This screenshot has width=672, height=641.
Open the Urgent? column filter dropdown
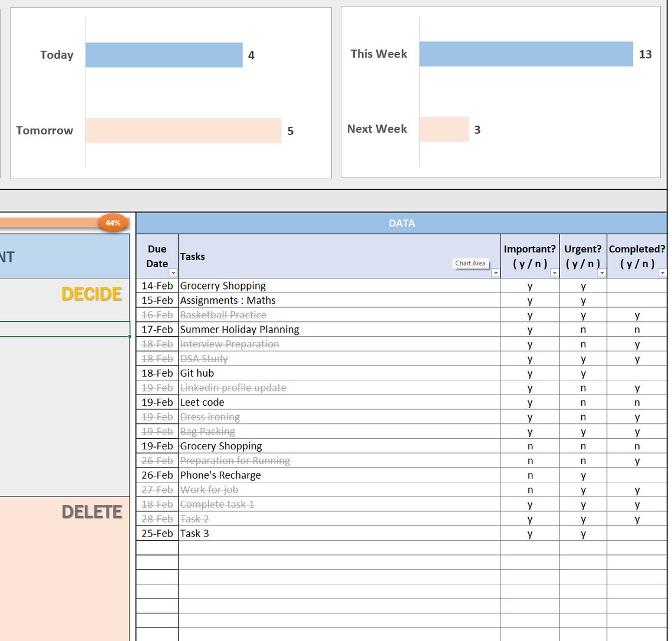[602, 273]
